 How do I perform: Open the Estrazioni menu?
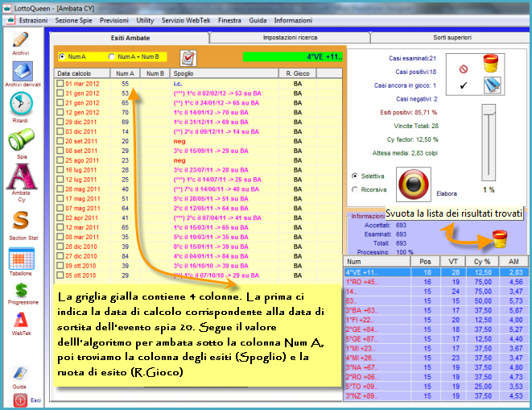point(33,20)
